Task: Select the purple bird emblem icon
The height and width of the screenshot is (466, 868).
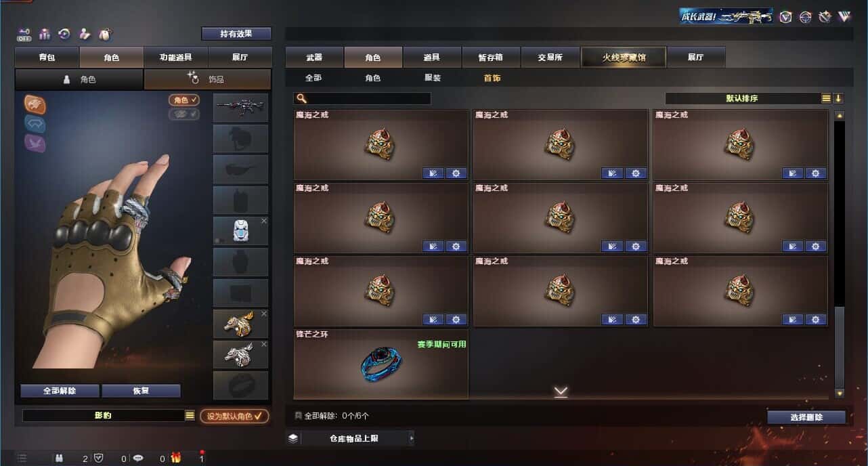Action: coord(35,142)
